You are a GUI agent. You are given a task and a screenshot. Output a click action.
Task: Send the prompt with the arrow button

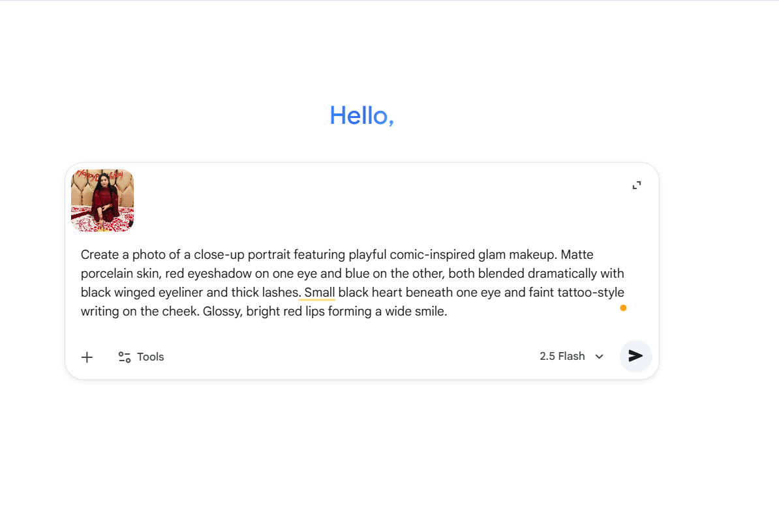pyautogui.click(x=635, y=356)
